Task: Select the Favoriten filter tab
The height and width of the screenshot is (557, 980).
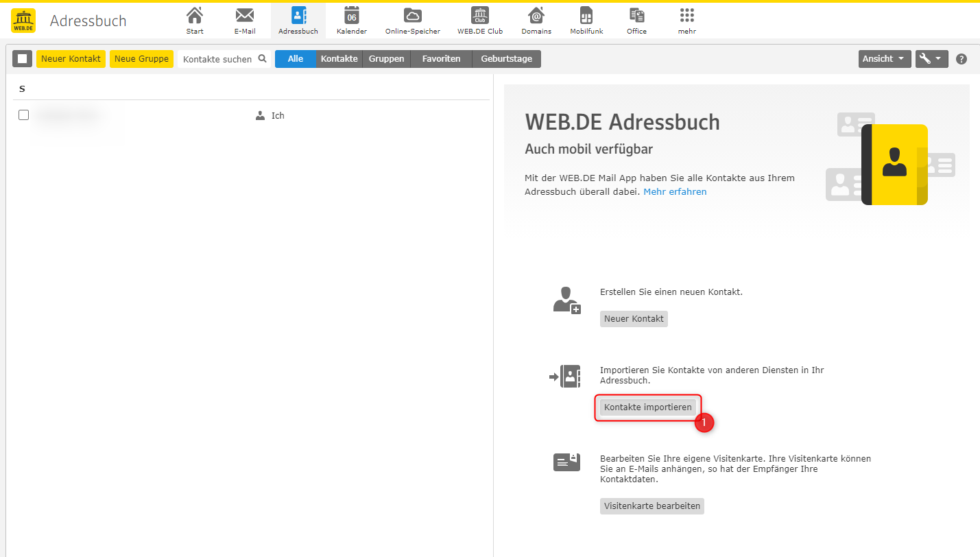Action: [441, 59]
